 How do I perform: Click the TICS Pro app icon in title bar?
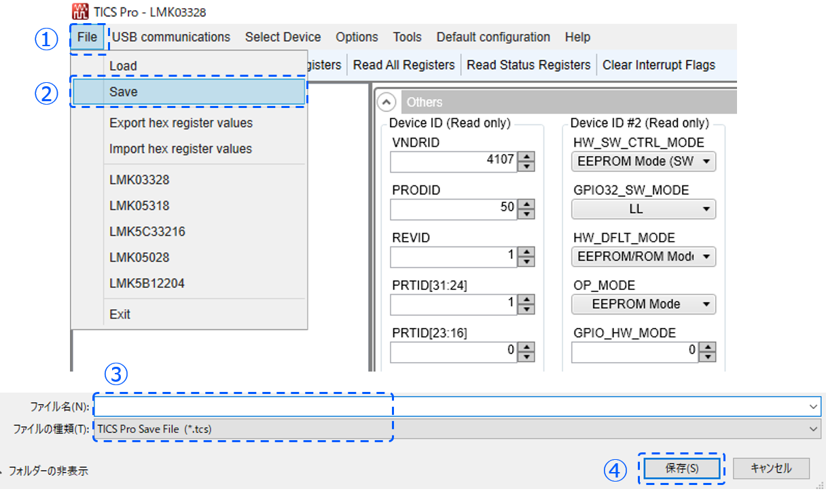80,12
